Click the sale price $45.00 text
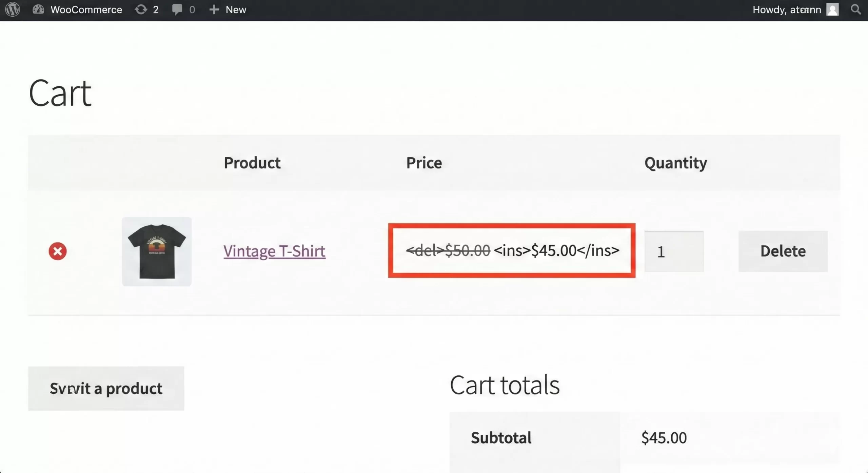The image size is (868, 473). tap(554, 250)
